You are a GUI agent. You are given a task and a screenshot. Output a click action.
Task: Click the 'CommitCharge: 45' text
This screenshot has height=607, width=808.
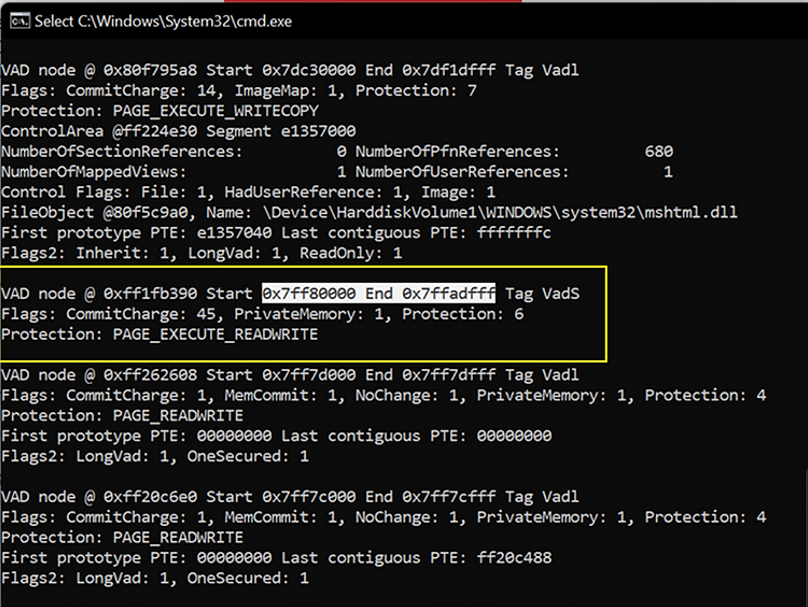[131, 314]
